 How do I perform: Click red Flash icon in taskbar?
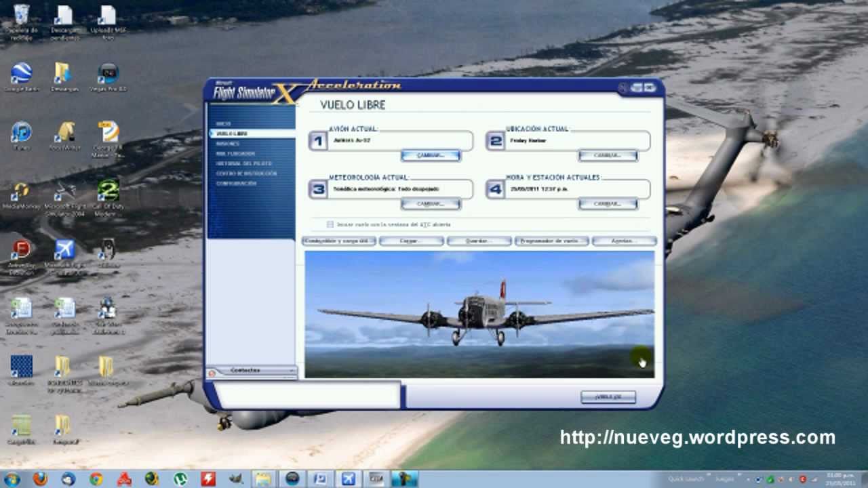tap(208, 479)
